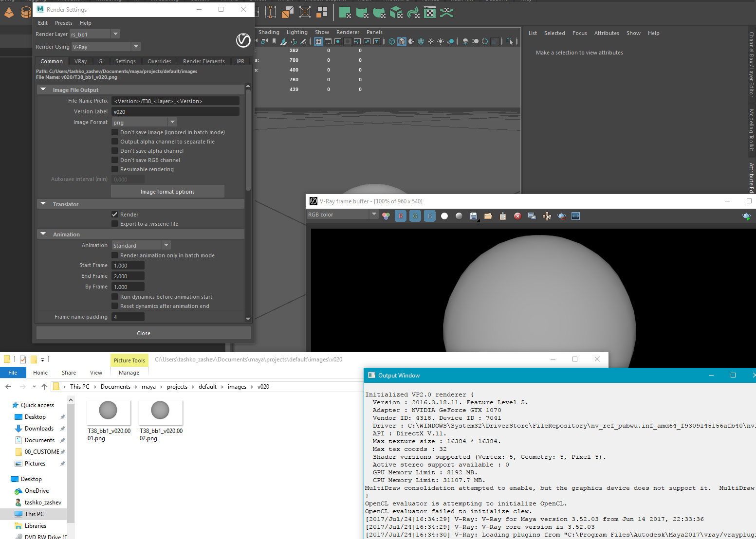Click Explorer Back navigation arrow

pos(8,387)
